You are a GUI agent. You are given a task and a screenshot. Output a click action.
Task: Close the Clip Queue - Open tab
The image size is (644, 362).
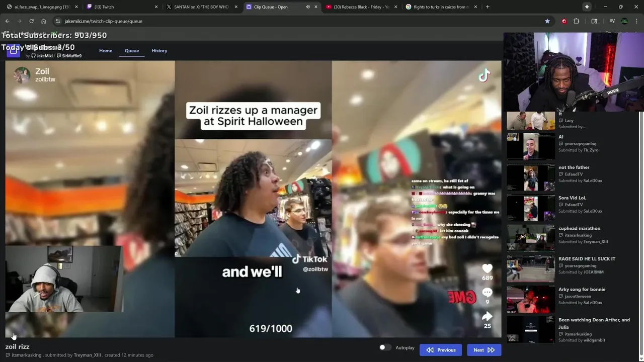316,7
